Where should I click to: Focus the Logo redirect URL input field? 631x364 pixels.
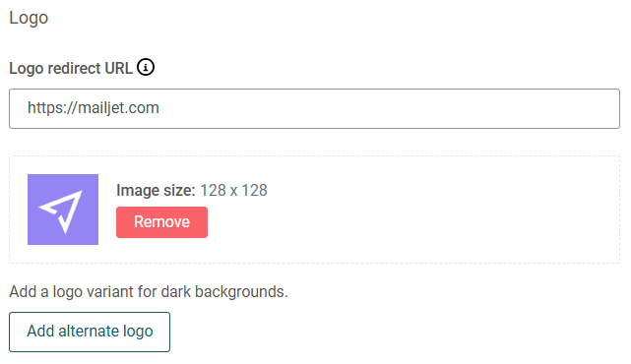(314, 108)
